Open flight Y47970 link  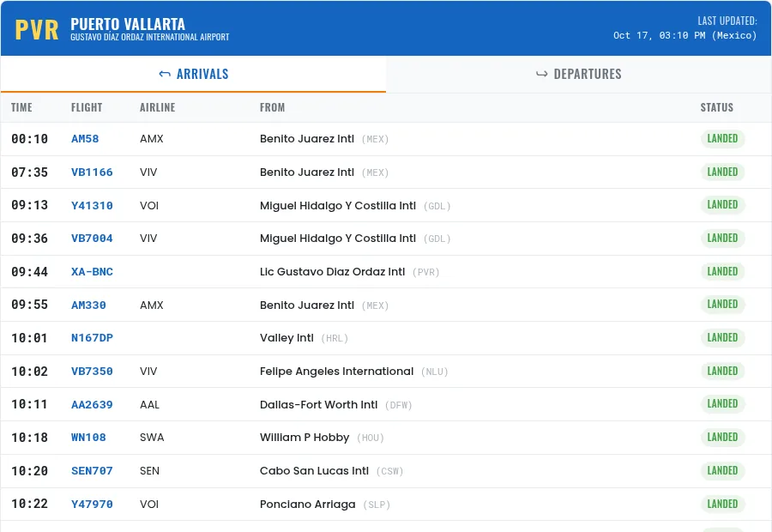92,505
